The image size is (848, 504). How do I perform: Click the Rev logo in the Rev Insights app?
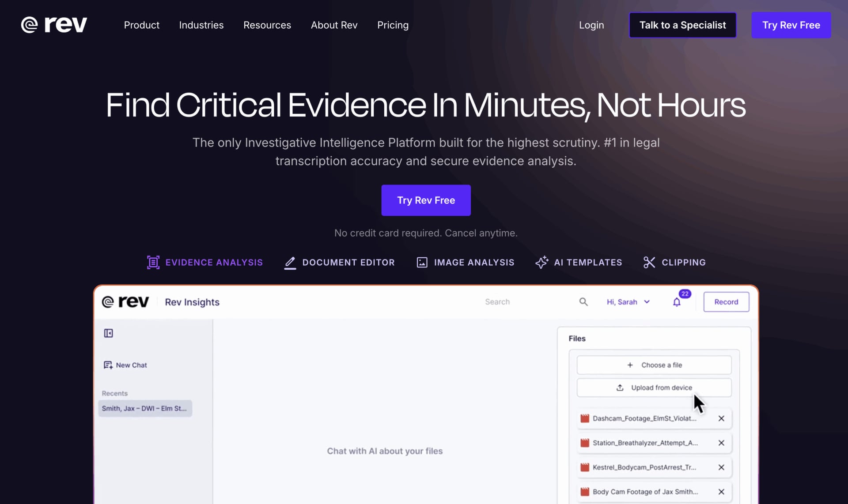(x=125, y=302)
